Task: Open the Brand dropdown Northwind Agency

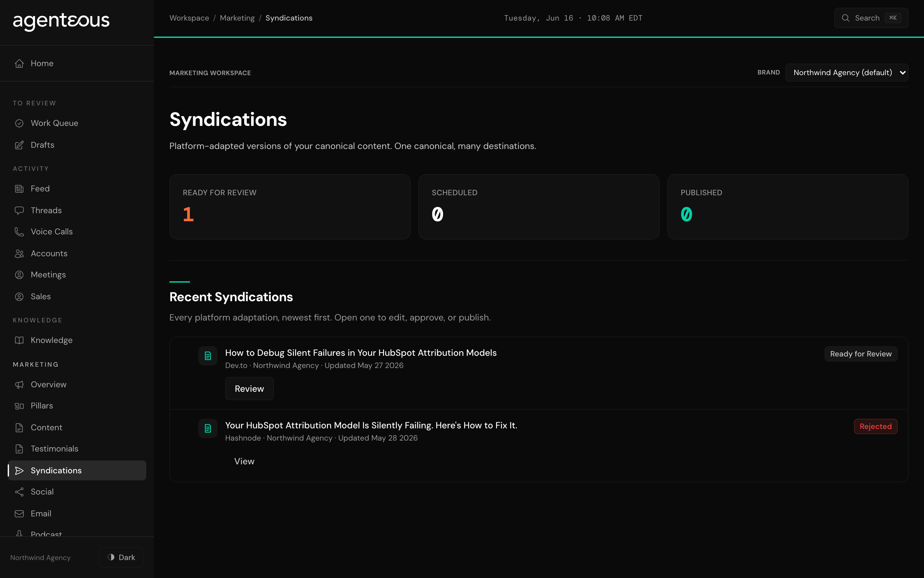Action: tap(846, 73)
